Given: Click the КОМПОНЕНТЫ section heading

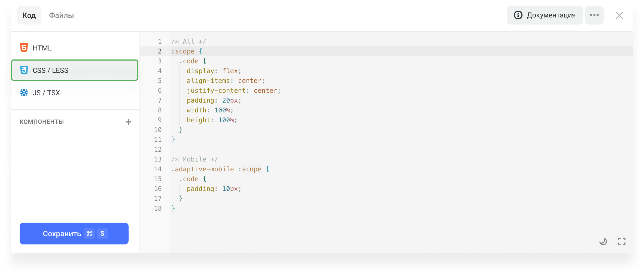Looking at the screenshot, I should pos(42,122).
